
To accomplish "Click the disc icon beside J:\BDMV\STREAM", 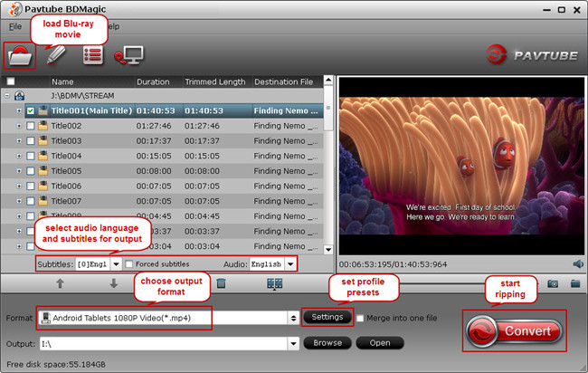I will point(19,96).
